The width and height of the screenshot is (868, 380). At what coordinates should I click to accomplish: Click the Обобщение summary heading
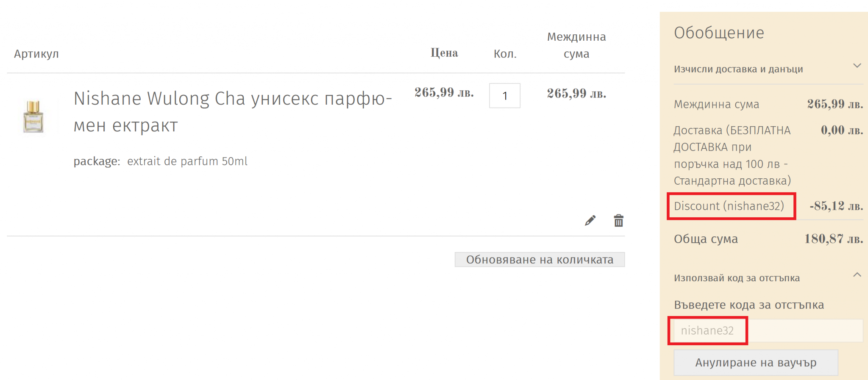tap(719, 33)
